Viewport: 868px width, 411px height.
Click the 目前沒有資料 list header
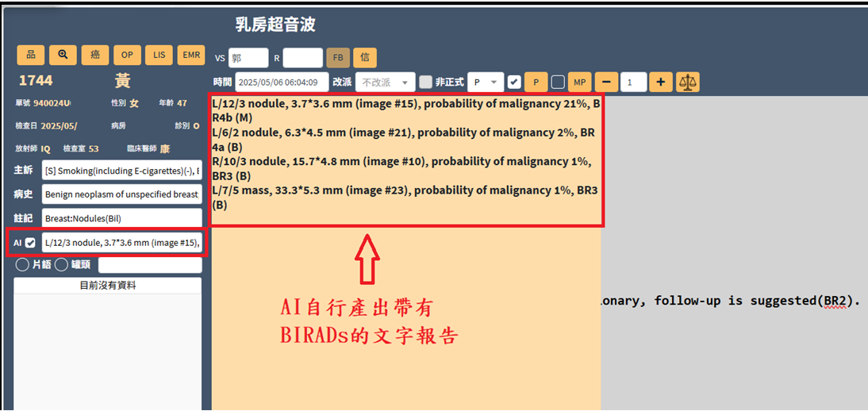click(107, 286)
